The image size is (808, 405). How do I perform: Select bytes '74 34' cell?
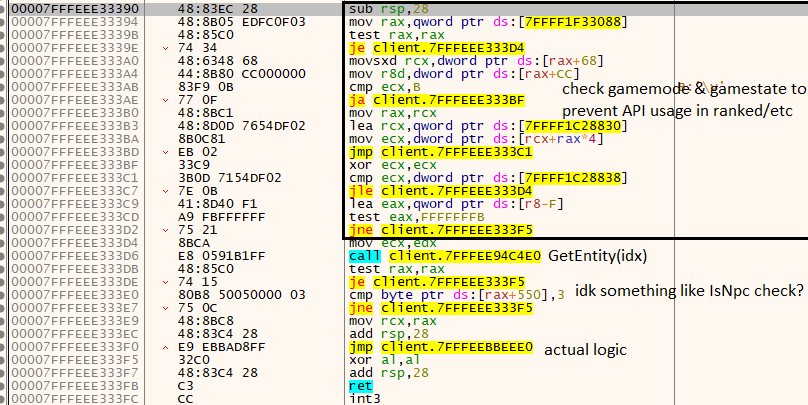click(x=198, y=48)
